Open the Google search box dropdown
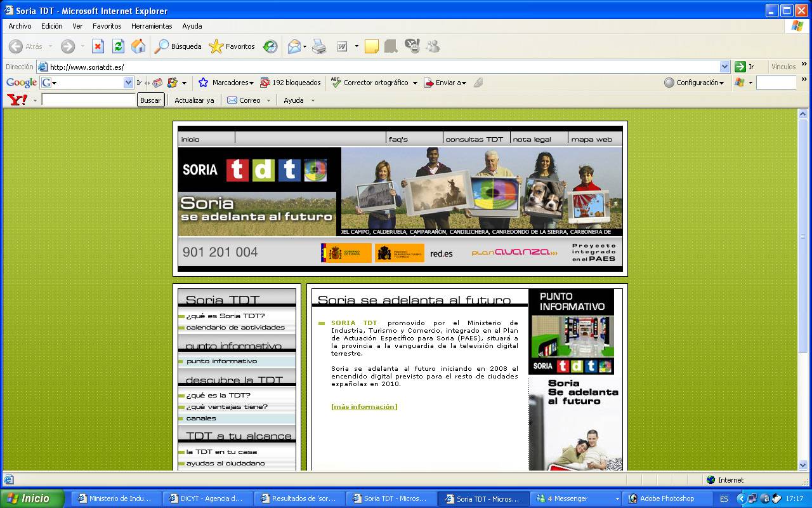This screenshot has width=812, height=508. coord(128,83)
